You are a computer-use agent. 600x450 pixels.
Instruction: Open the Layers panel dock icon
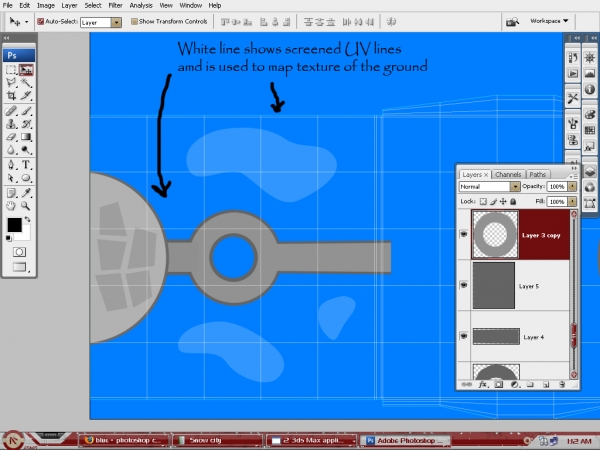[590, 171]
